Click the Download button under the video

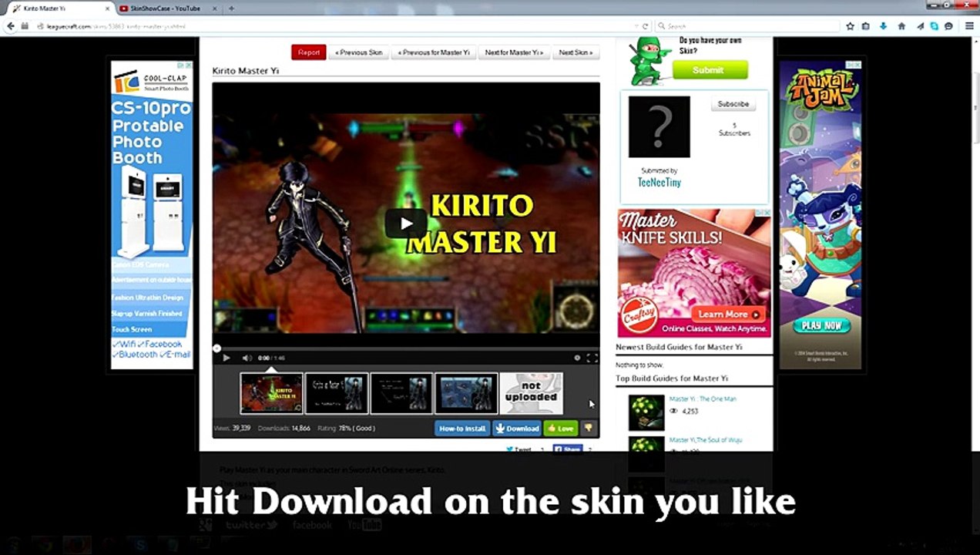(x=517, y=429)
